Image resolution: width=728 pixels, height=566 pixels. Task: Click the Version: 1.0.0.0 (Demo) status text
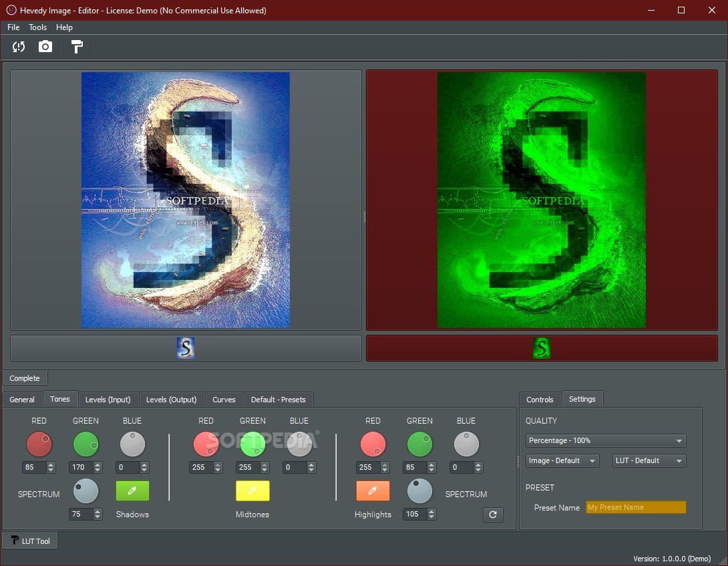point(672,559)
